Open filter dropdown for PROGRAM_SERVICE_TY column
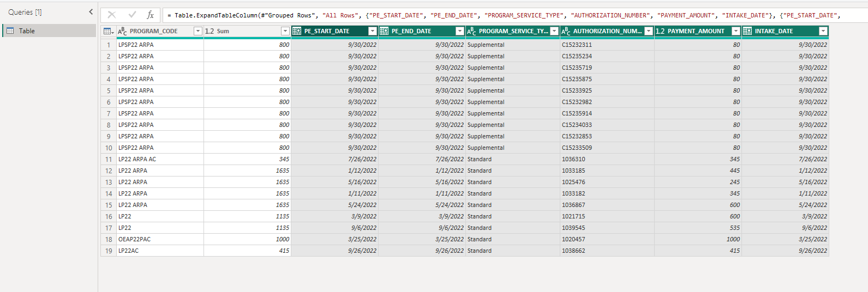 pos(554,31)
